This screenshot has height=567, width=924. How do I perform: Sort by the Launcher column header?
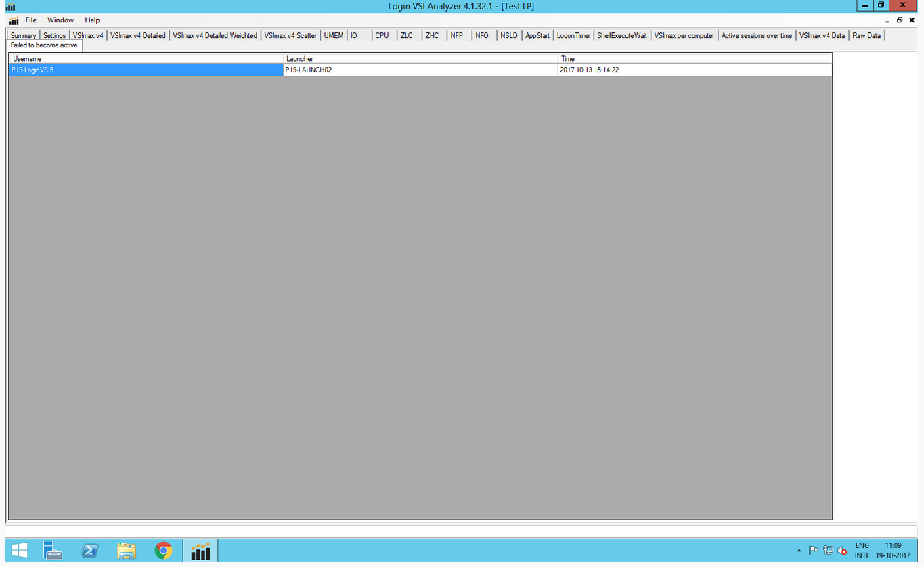[x=420, y=59]
